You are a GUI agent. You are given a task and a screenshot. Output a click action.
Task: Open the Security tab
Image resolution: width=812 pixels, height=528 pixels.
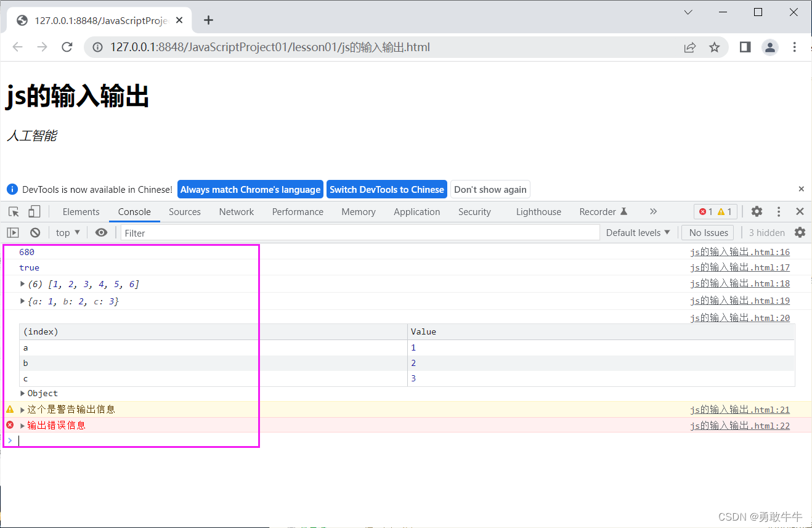[x=474, y=212]
